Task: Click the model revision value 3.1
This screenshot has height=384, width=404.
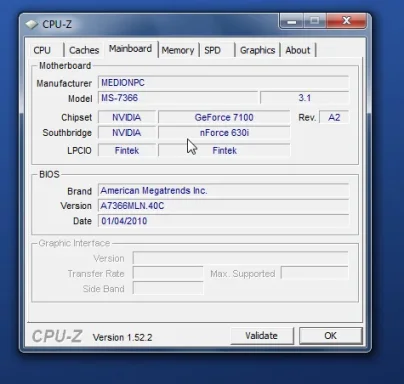Action: 304,98
